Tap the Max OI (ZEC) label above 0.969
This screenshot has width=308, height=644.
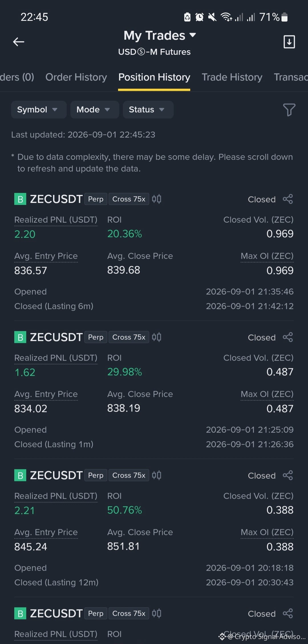tap(267, 256)
